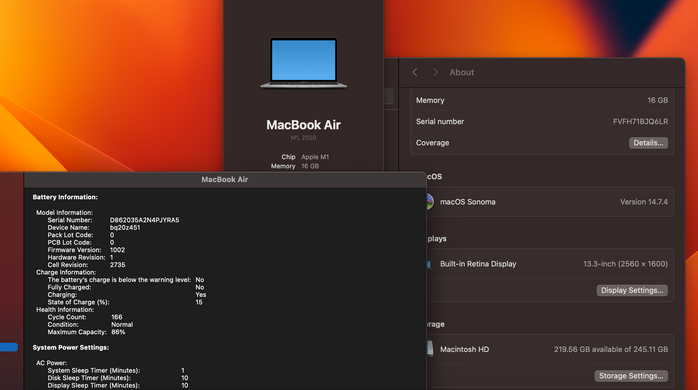The image size is (698, 390).
Task: Click AC Power label
Action: pos(52,363)
